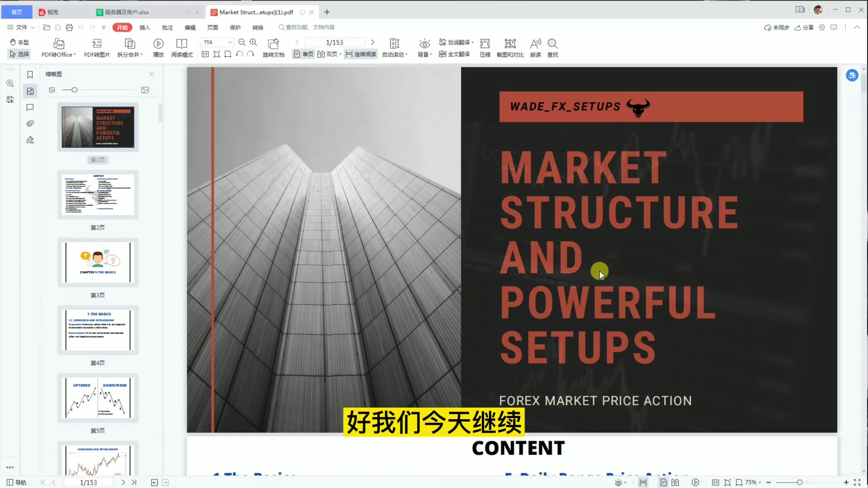Adjust the thumbnail size slider

(74, 90)
